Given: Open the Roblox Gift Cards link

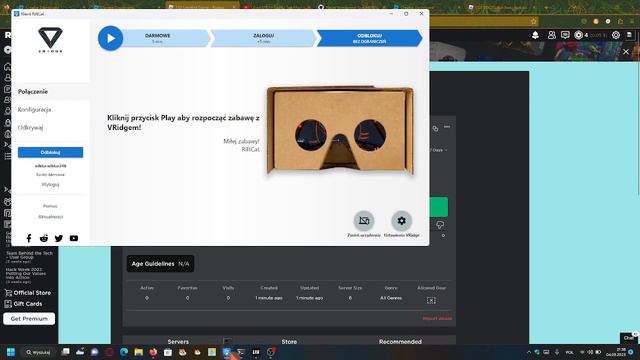Looking at the screenshot, I should click(23, 304).
